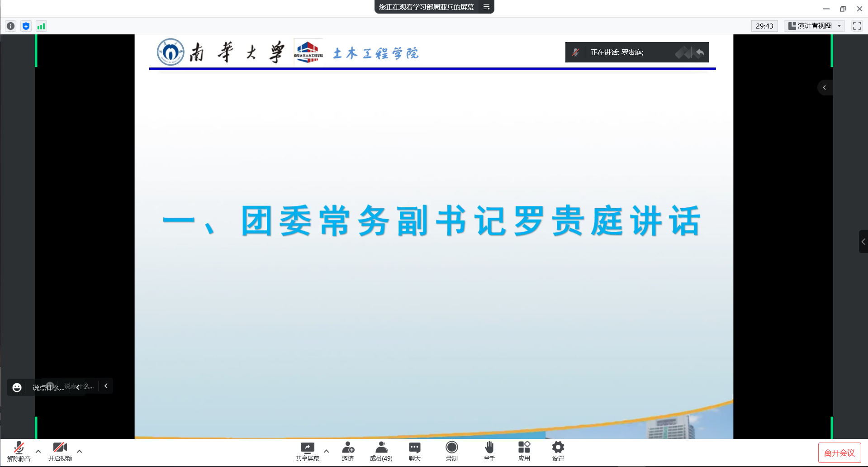Expand video options arrow next to camera
The height and width of the screenshot is (467, 868).
(80, 451)
